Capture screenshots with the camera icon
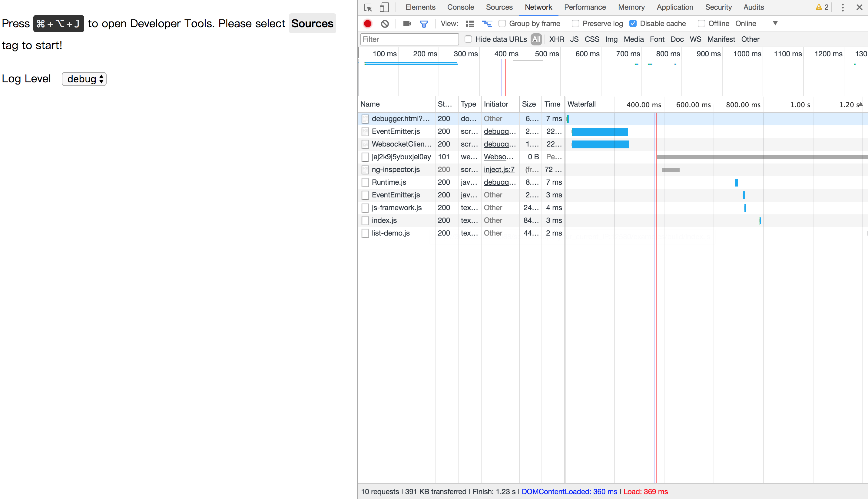The image size is (868, 499). [x=407, y=24]
